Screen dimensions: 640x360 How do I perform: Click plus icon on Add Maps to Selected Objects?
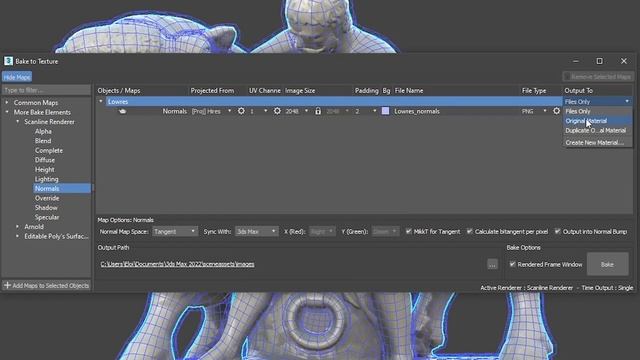coord(7,285)
